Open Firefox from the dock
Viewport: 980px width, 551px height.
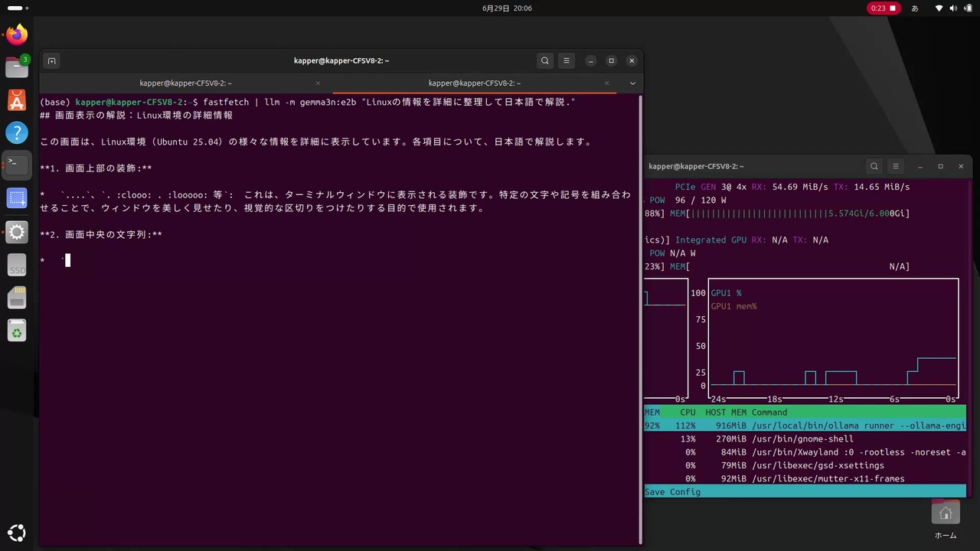[x=17, y=34]
